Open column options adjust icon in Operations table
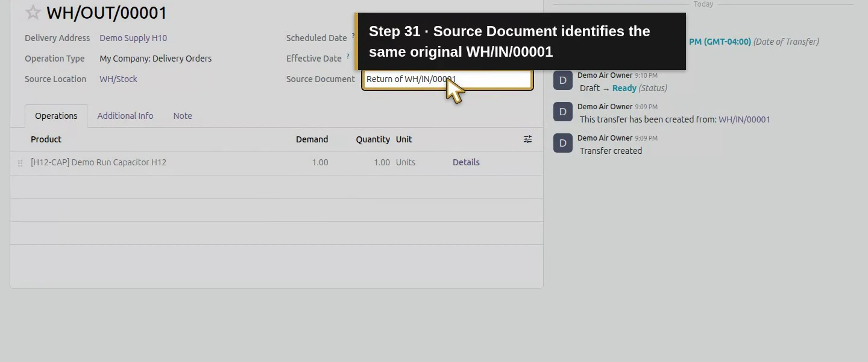 point(527,139)
